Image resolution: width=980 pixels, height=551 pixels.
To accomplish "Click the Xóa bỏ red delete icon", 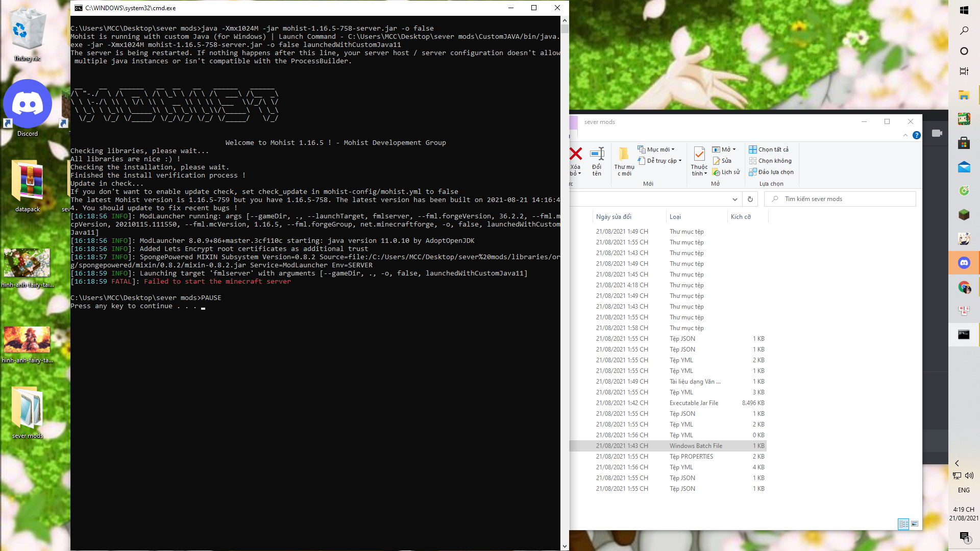I will (x=576, y=154).
